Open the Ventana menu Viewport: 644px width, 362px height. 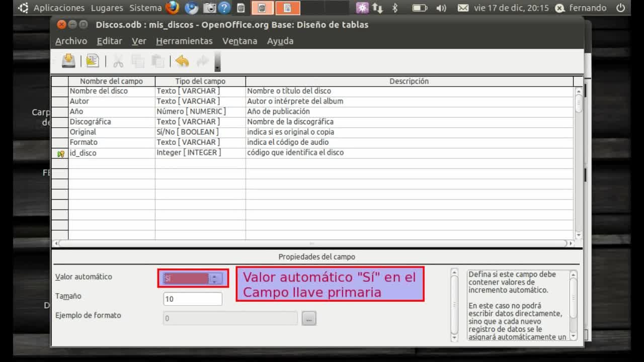pos(239,41)
